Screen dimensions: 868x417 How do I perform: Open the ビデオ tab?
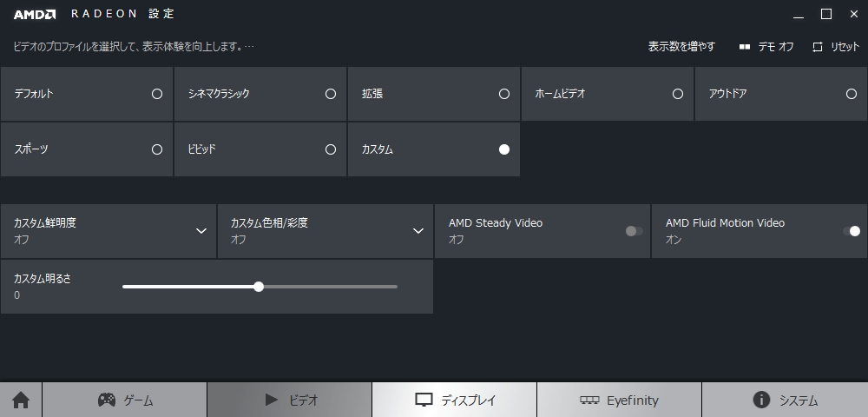(290, 400)
